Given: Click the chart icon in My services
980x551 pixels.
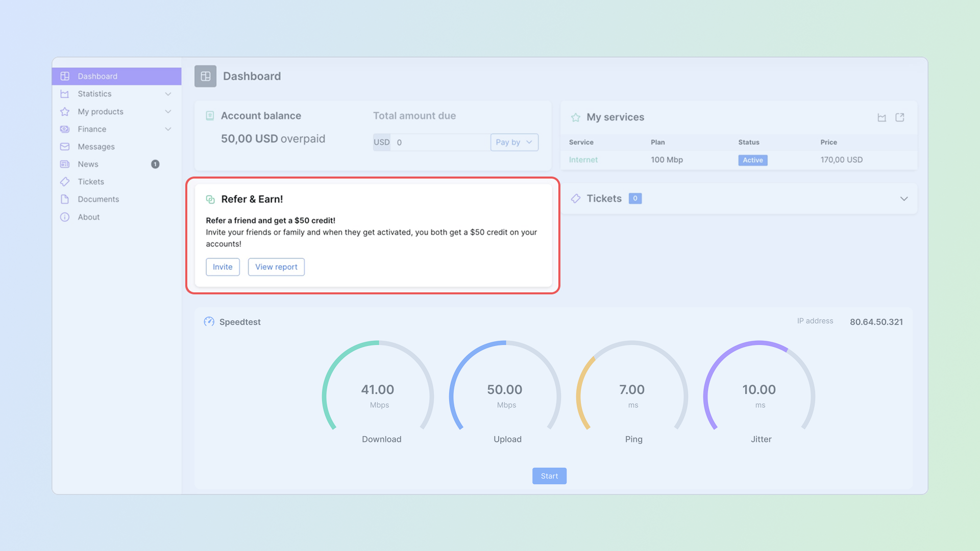Looking at the screenshot, I should (x=881, y=118).
